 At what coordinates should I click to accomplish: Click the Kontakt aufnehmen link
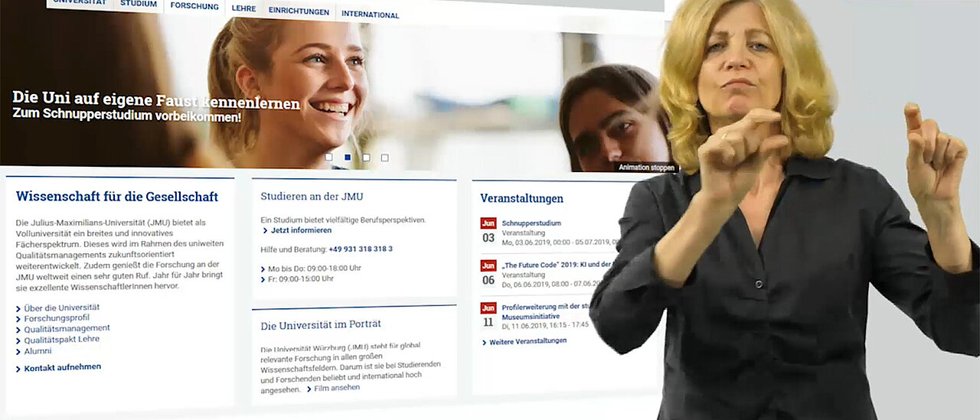pos(62,367)
